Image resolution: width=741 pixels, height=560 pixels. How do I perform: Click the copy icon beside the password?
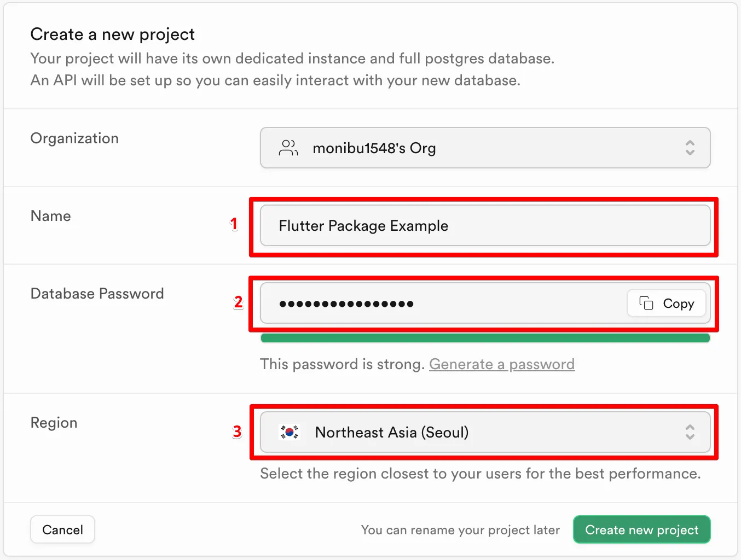click(646, 303)
